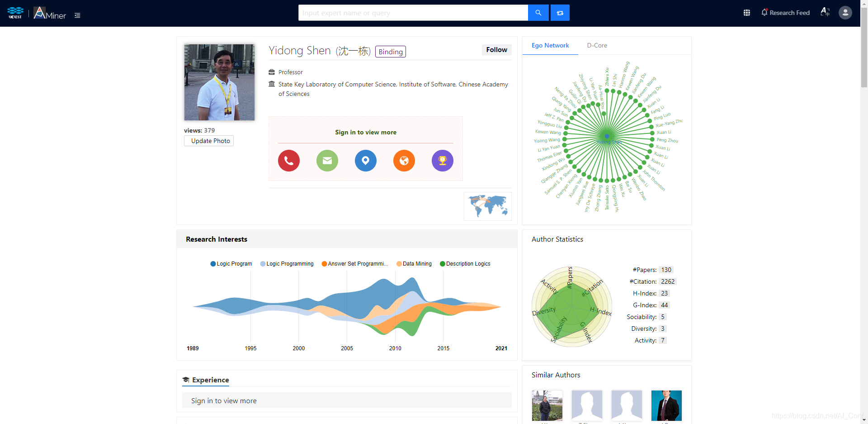This screenshot has height=424, width=868.
Task: Toggle the Data Mining legend swatch
Action: pos(399,264)
